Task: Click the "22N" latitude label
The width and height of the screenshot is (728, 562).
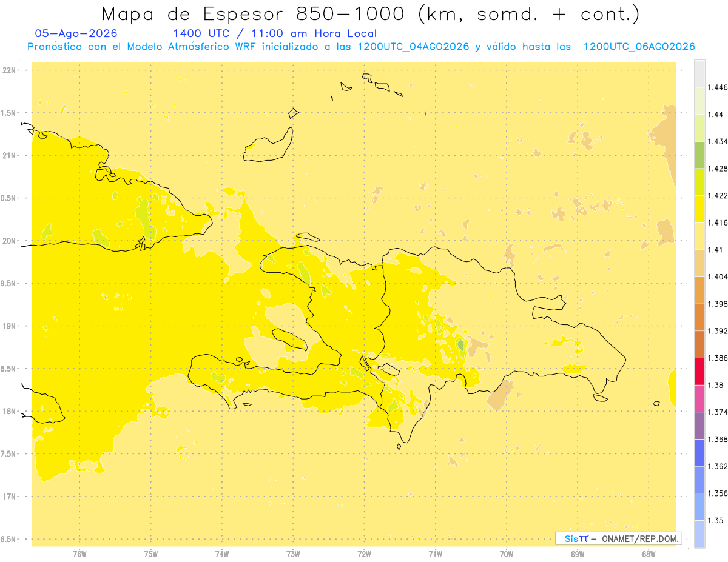Action: click(x=9, y=70)
